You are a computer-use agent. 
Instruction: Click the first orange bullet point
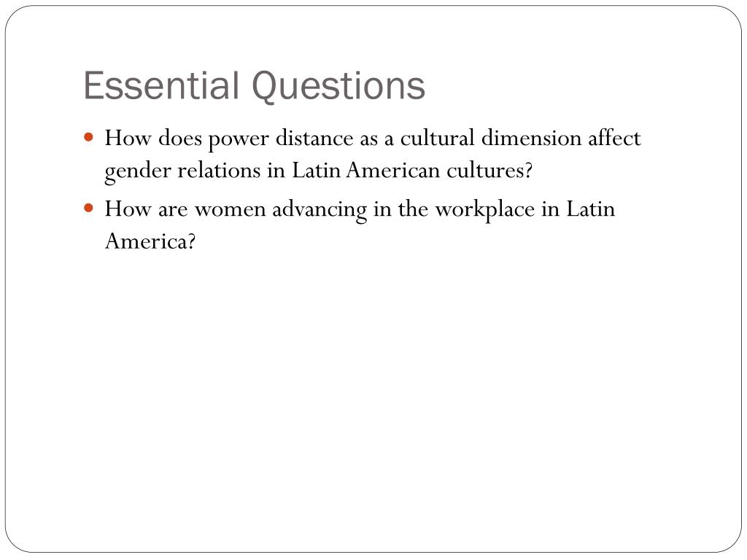88,138
